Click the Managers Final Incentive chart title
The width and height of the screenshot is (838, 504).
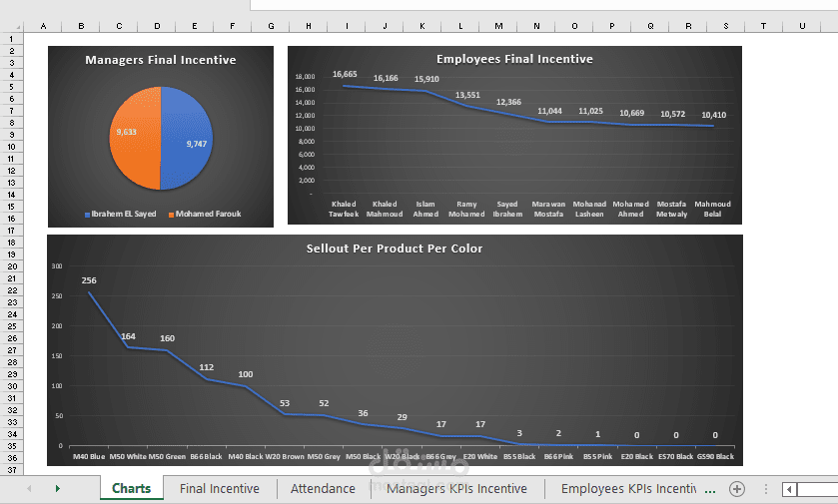click(x=161, y=60)
